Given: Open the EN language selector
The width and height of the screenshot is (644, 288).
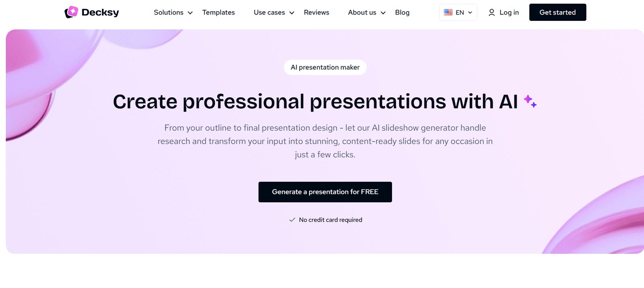Looking at the screenshot, I should pos(458,12).
